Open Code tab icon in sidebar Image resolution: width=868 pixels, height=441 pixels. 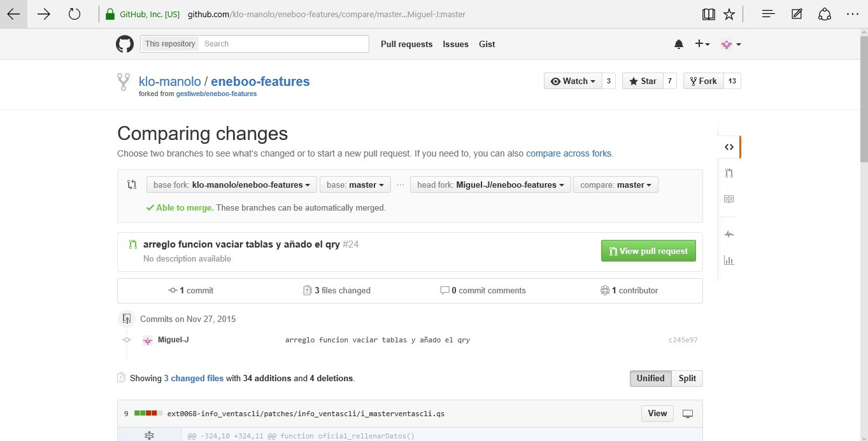click(729, 147)
